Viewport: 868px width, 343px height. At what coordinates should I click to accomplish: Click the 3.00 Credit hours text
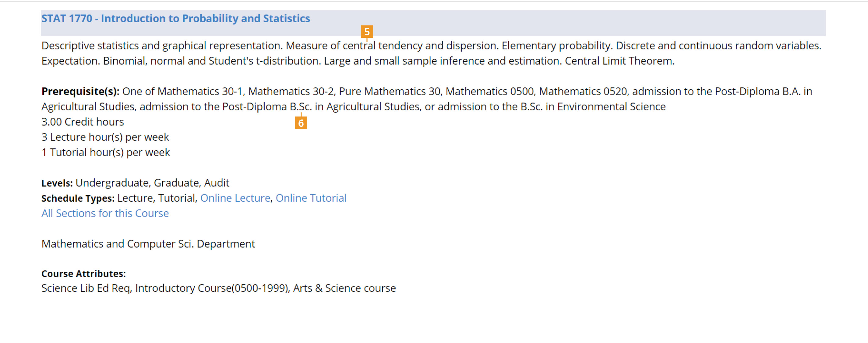[x=83, y=122]
